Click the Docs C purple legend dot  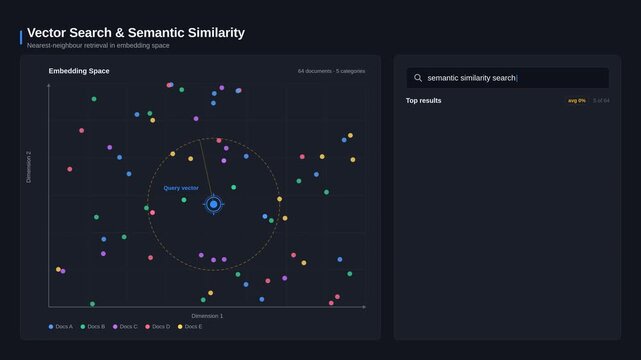pyautogui.click(x=115, y=326)
